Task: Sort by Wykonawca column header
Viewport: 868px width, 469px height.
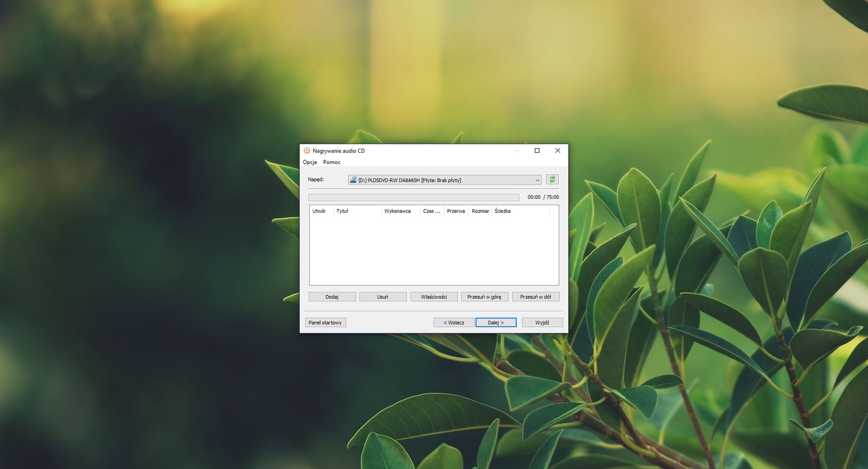Action: 401,211
